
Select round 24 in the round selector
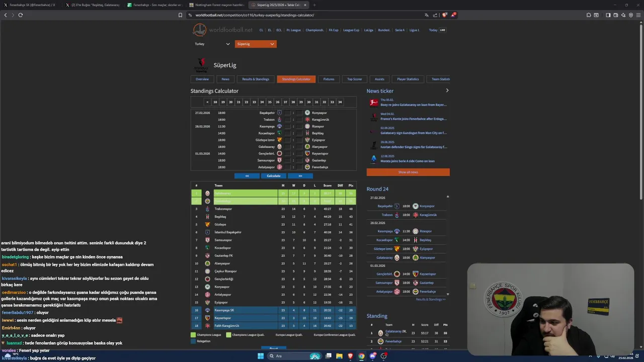coord(262,102)
